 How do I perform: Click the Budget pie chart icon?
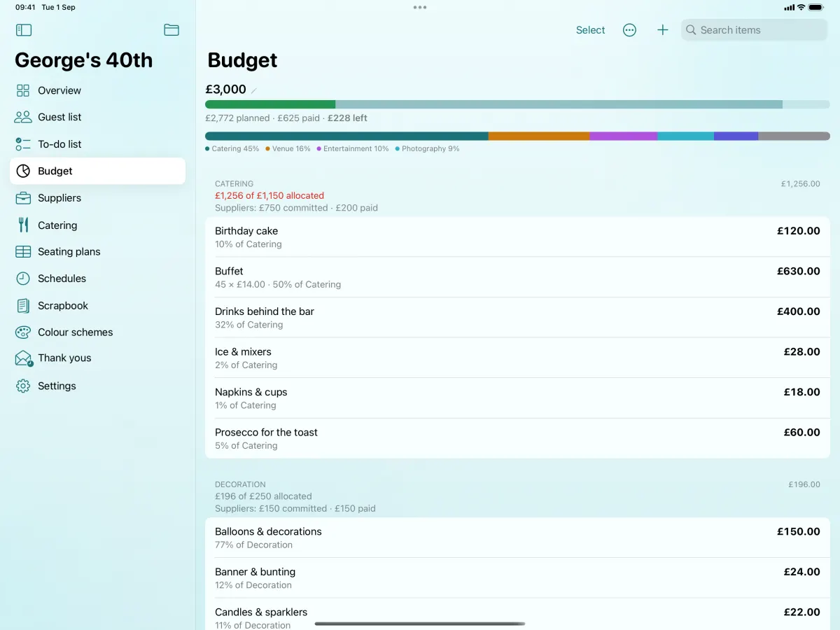pos(23,171)
